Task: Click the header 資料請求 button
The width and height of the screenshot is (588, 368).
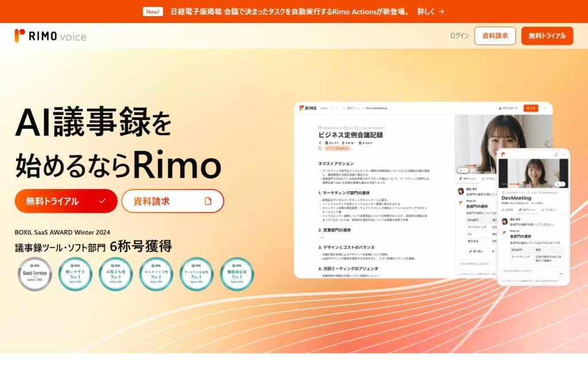Action: pos(495,36)
